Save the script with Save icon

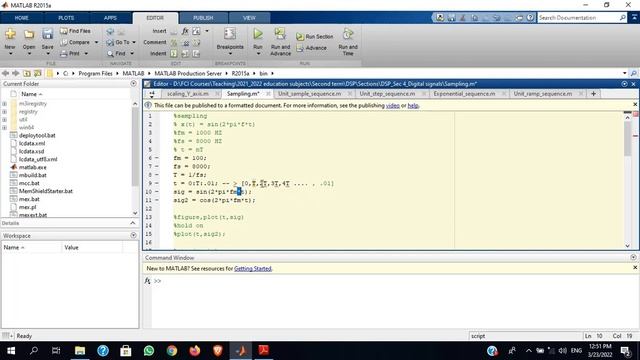(x=47, y=34)
